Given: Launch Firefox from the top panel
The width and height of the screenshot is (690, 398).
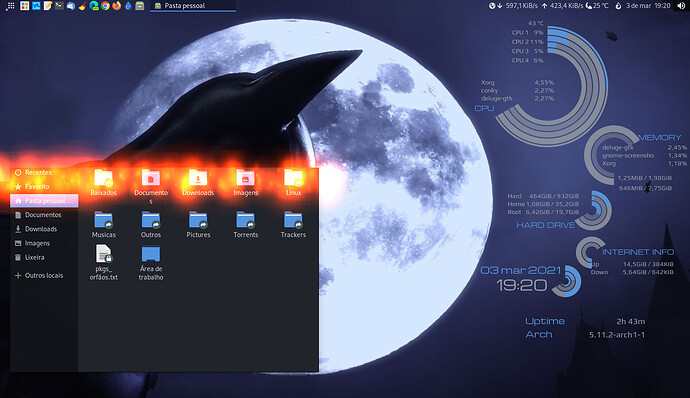Looking at the screenshot, I should click(117, 6).
